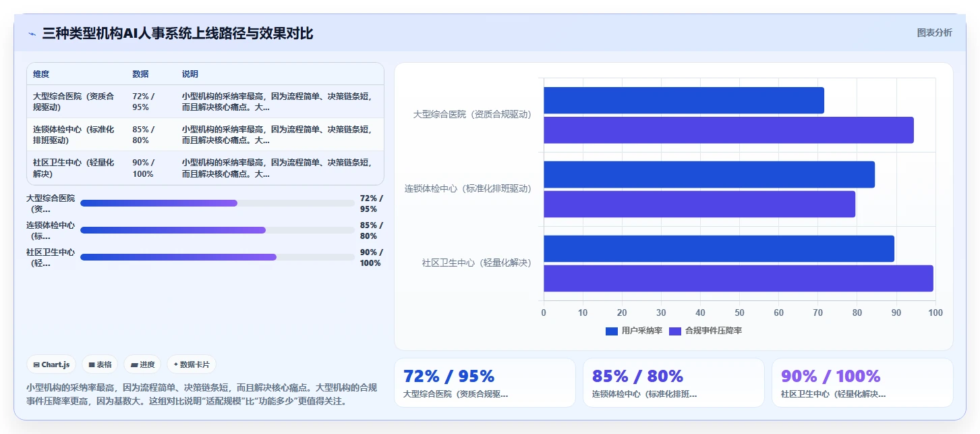Viewport: 980px width, 434px height.
Task: Click the 连锁体检中心 progress bar
Action: (x=217, y=230)
